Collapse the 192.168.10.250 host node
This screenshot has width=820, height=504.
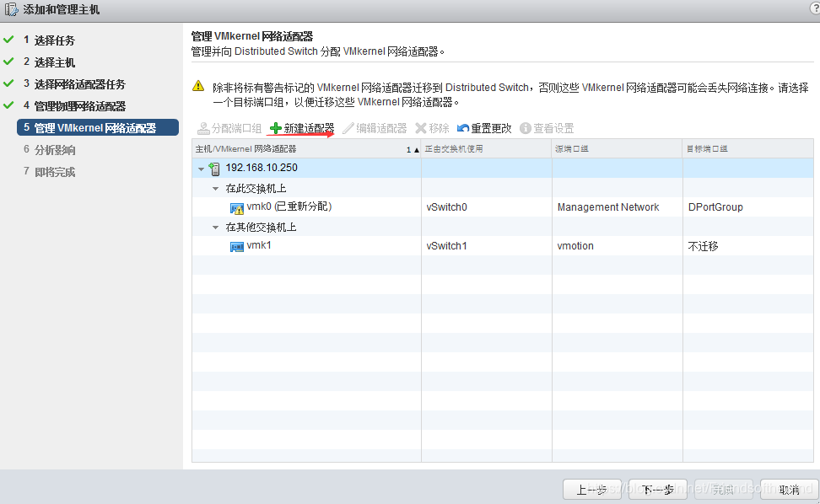[x=202, y=169]
